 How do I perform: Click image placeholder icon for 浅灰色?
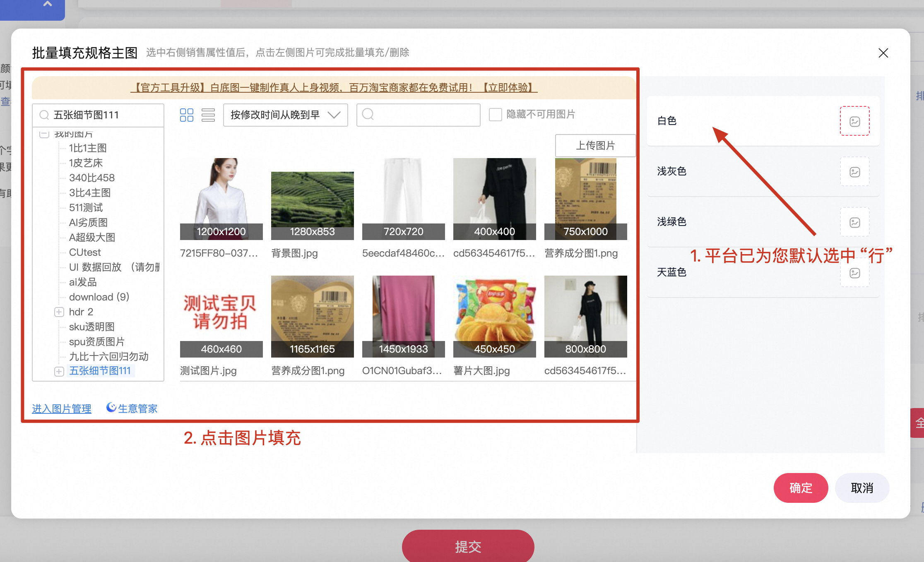click(x=854, y=172)
